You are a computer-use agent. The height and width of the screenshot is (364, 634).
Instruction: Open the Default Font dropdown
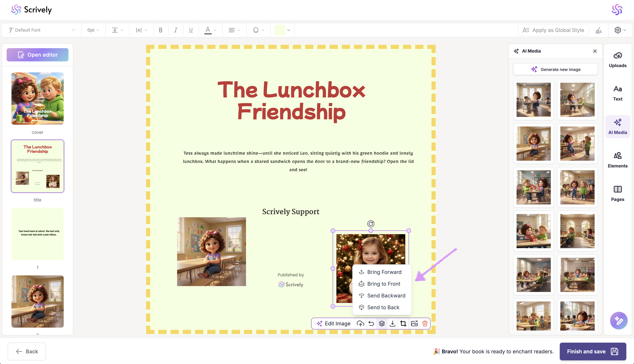point(42,30)
